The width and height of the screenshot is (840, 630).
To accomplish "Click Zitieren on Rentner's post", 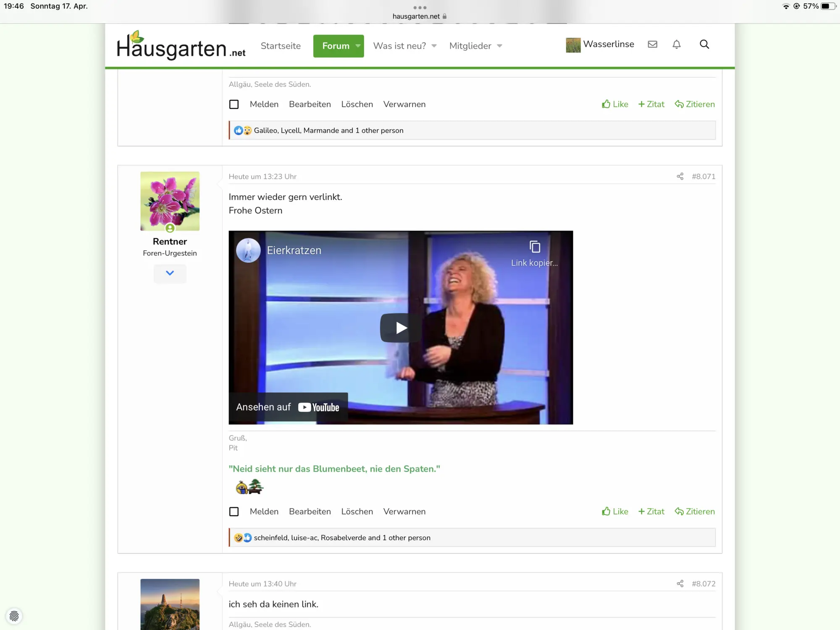I will coord(695,512).
